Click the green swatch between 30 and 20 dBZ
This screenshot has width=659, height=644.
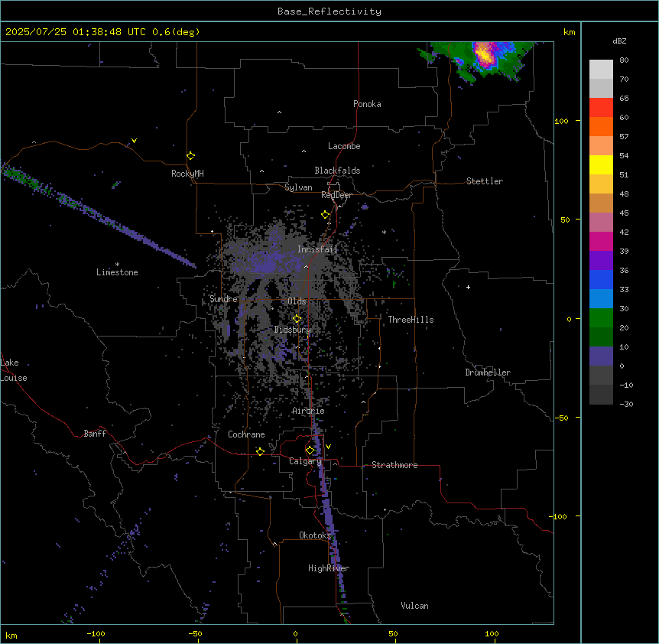[x=601, y=318]
